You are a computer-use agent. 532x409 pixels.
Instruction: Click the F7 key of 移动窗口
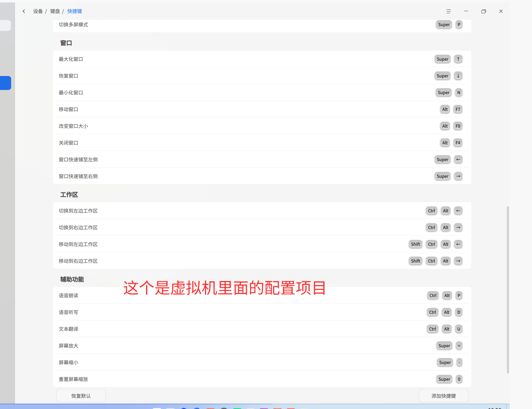[x=458, y=109]
